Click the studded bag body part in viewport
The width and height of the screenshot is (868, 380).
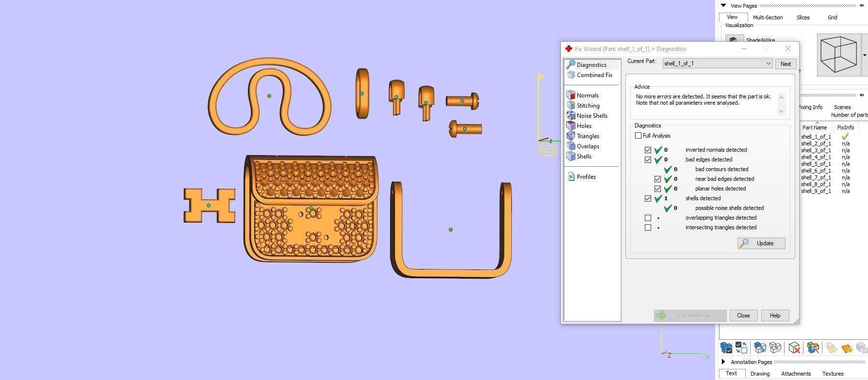pos(311,209)
